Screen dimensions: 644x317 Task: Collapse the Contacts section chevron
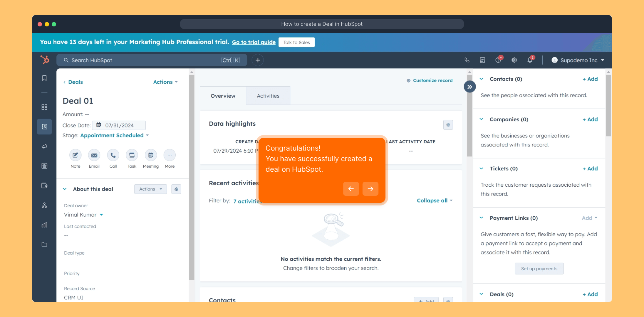pyautogui.click(x=482, y=79)
